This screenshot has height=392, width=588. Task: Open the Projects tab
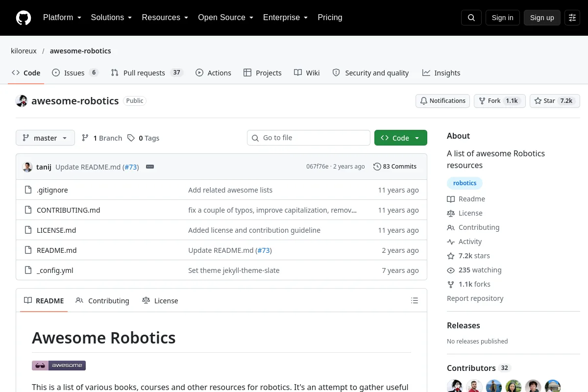coord(263,73)
